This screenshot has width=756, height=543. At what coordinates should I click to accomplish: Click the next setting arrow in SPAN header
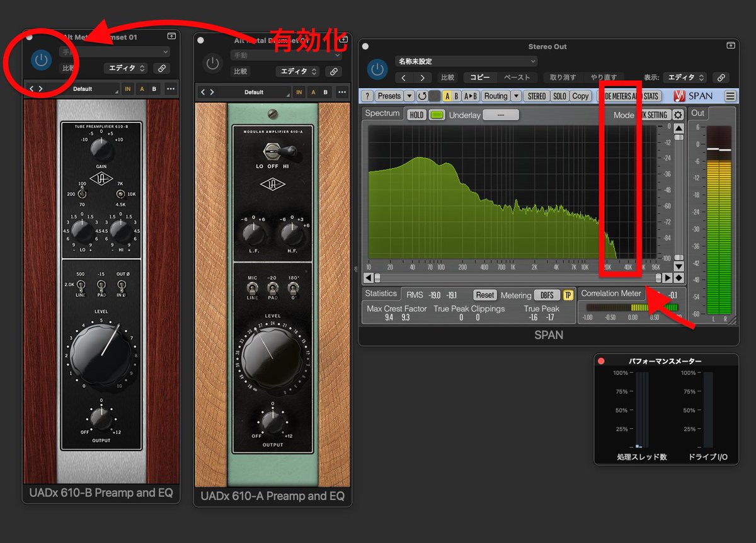422,77
